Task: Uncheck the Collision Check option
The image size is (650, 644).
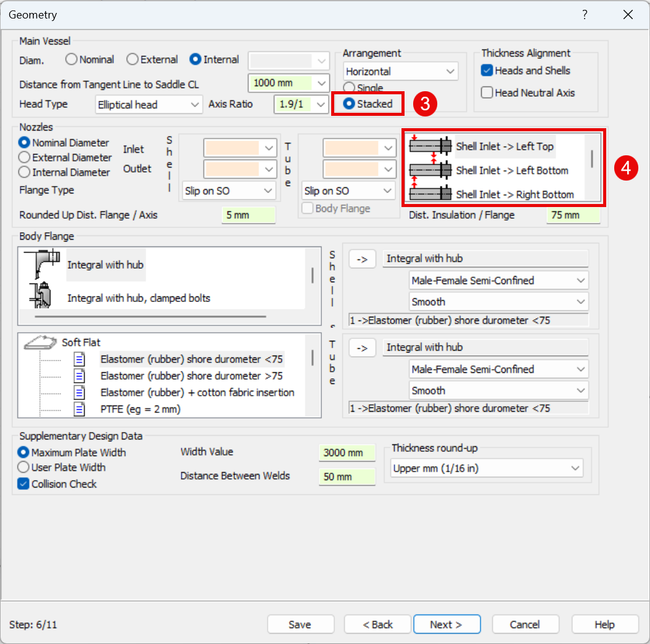Action: (23, 484)
